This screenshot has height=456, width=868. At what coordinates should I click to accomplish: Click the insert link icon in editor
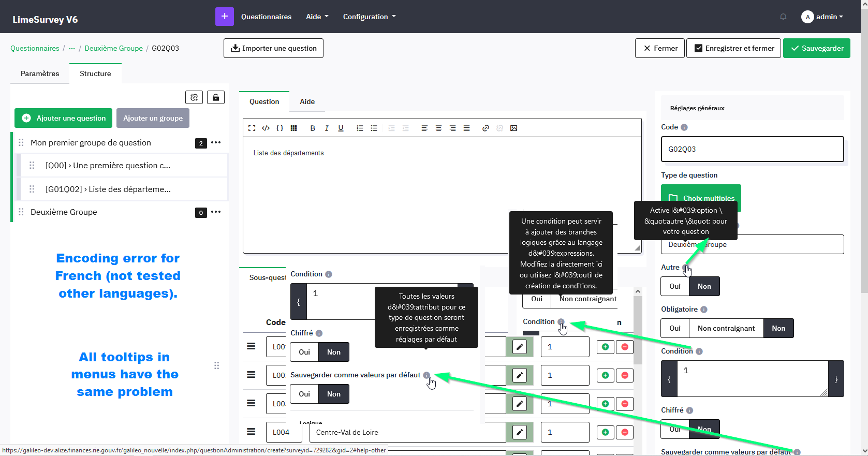486,128
